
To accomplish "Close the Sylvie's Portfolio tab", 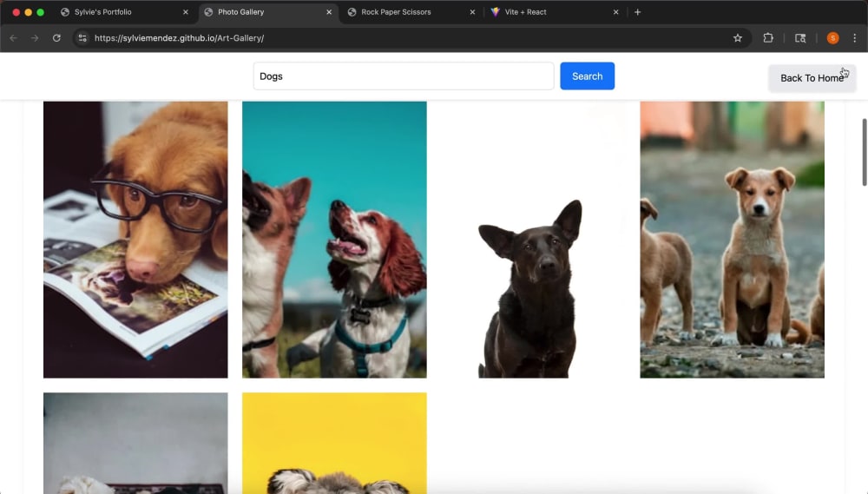I will (186, 12).
